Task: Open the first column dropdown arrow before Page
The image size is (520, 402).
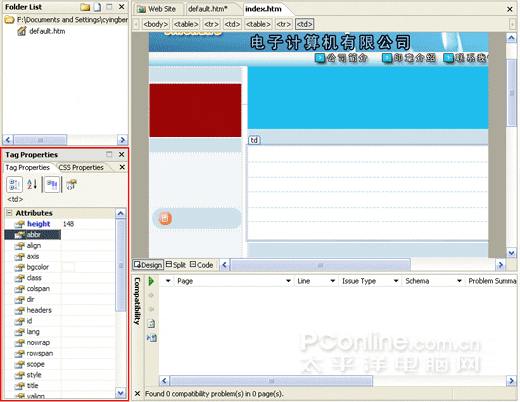Action: pos(168,281)
